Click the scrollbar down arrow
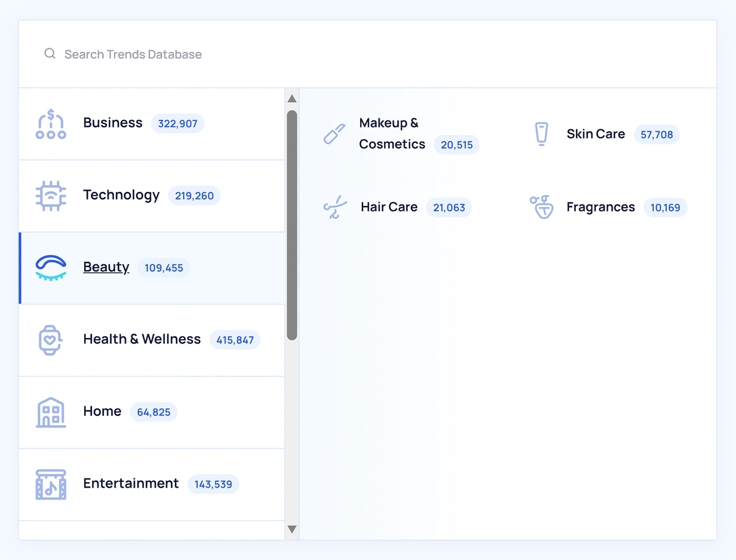The height and width of the screenshot is (560, 736). click(x=292, y=529)
